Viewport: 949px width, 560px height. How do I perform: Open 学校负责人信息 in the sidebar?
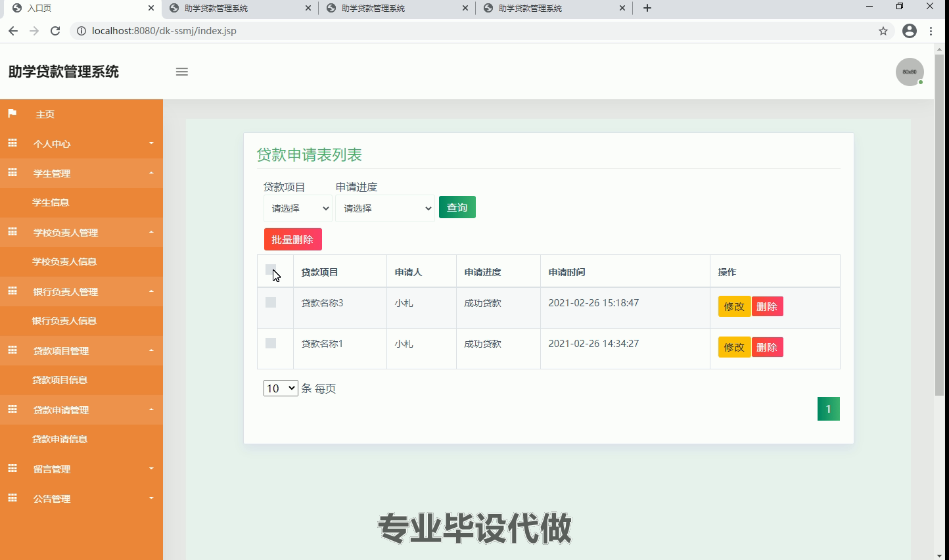coord(81,262)
